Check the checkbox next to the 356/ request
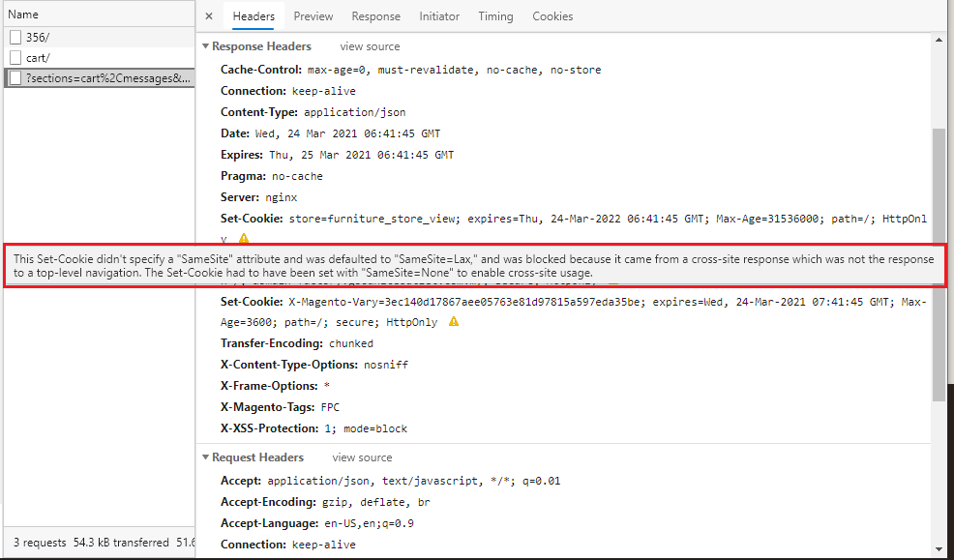 point(15,37)
